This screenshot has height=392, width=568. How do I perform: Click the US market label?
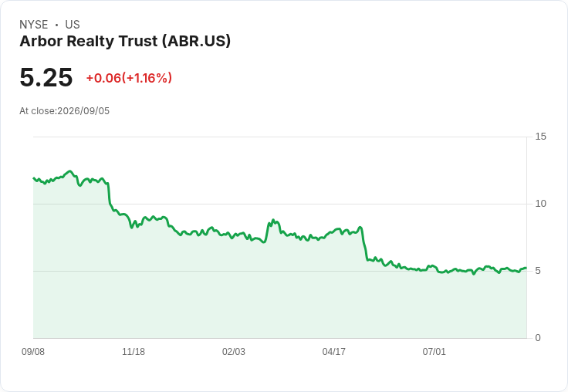tap(73, 25)
